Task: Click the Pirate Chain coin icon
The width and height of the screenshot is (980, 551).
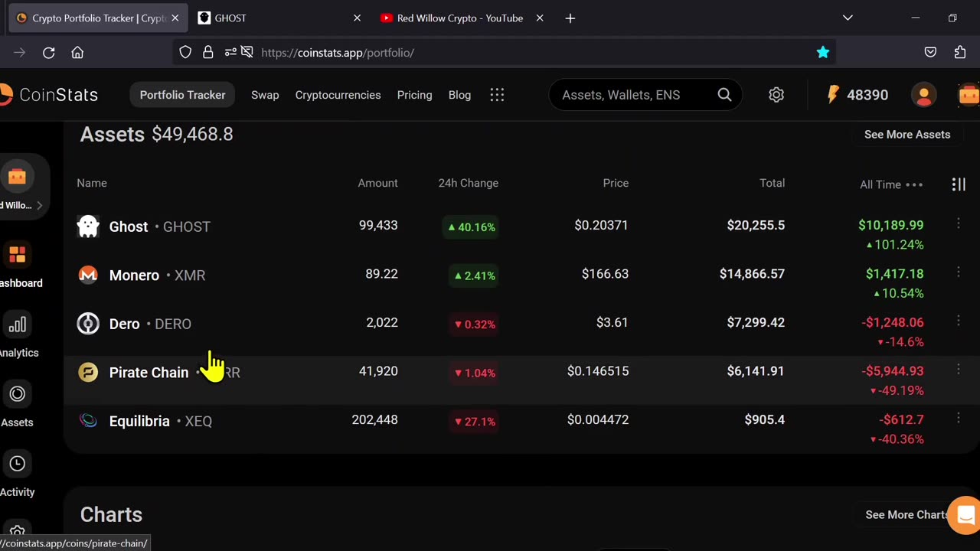Action: click(88, 372)
